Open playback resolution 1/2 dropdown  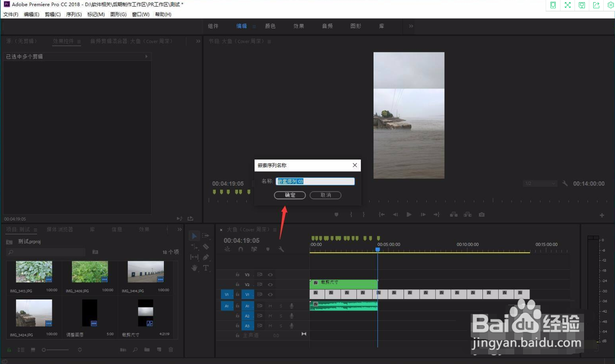[540, 184]
